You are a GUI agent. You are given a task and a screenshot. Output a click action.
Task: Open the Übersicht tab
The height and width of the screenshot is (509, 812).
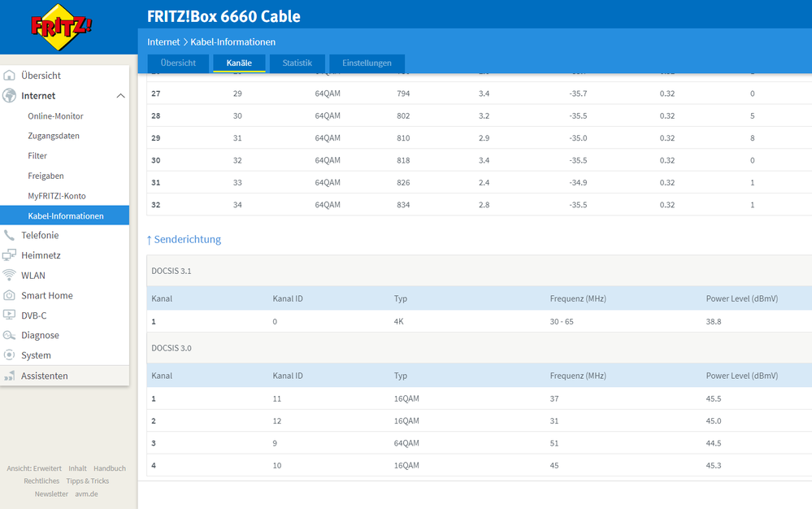click(x=178, y=63)
